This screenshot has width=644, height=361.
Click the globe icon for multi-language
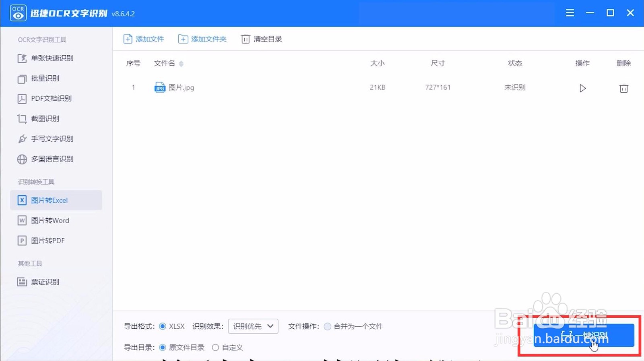pyautogui.click(x=22, y=159)
